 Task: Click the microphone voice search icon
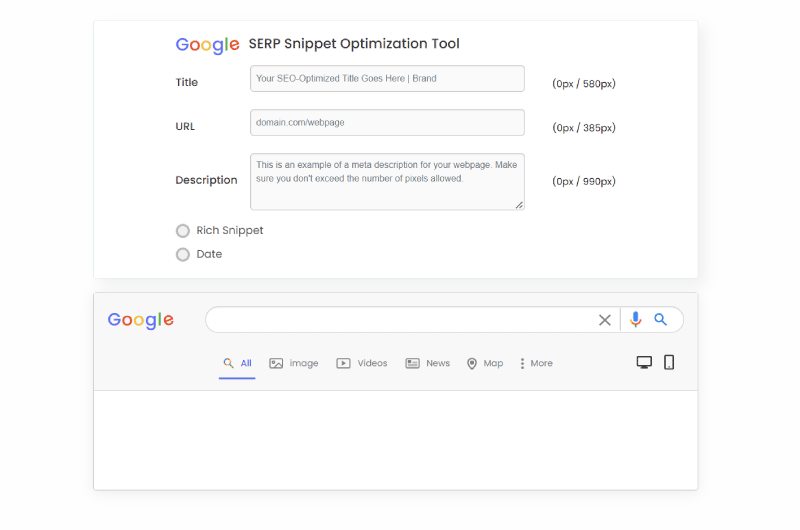[635, 319]
